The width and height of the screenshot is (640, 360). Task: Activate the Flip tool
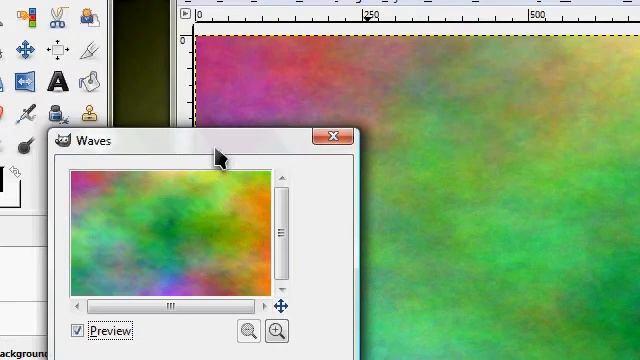25,82
